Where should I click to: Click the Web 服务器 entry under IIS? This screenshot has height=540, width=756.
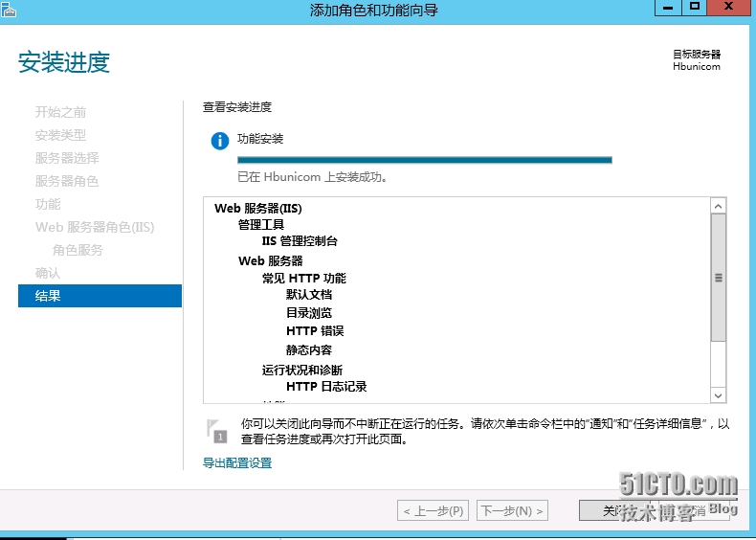click(271, 261)
